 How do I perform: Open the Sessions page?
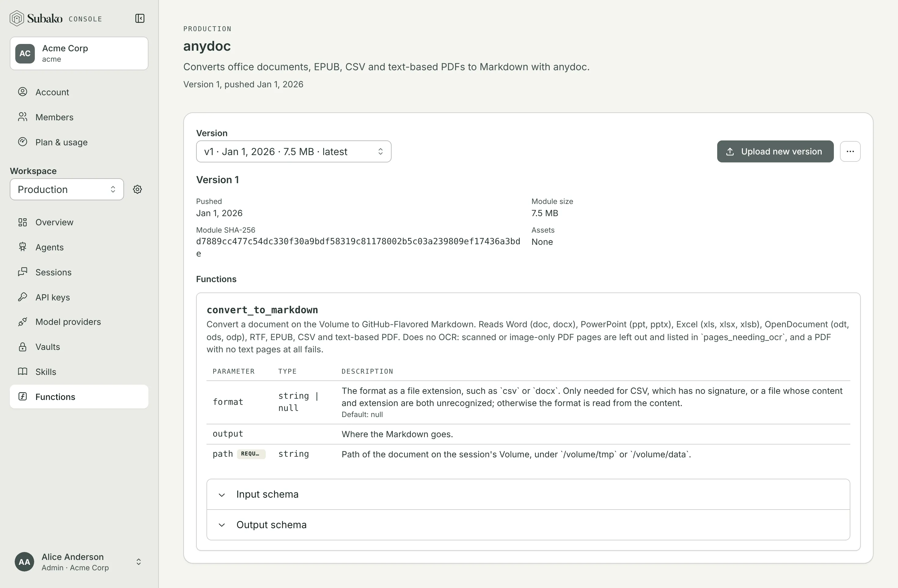click(x=79, y=272)
